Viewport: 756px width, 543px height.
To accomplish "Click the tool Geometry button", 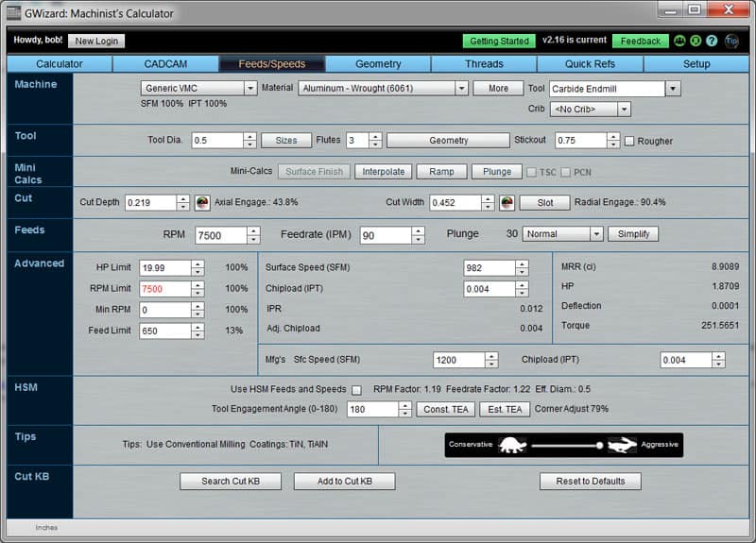I will tap(448, 140).
